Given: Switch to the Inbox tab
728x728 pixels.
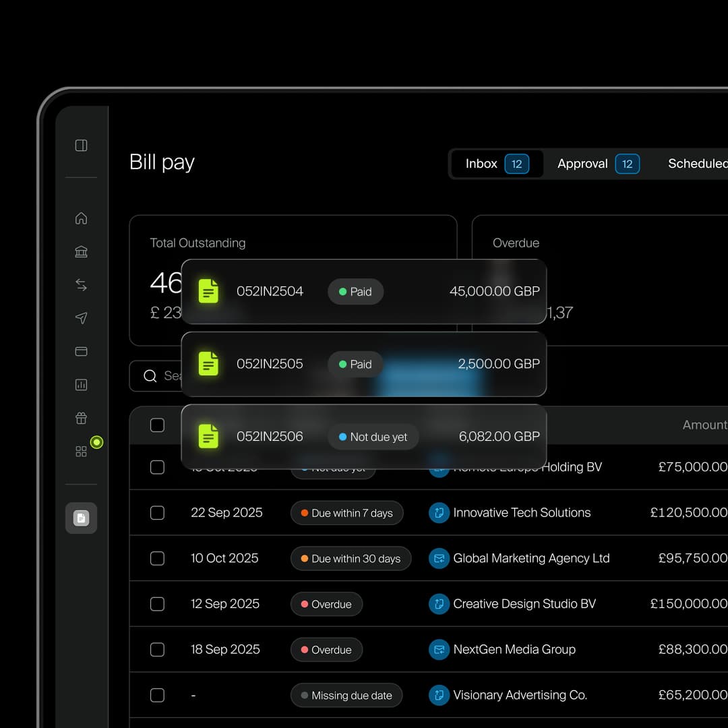Looking at the screenshot, I should pyautogui.click(x=497, y=164).
